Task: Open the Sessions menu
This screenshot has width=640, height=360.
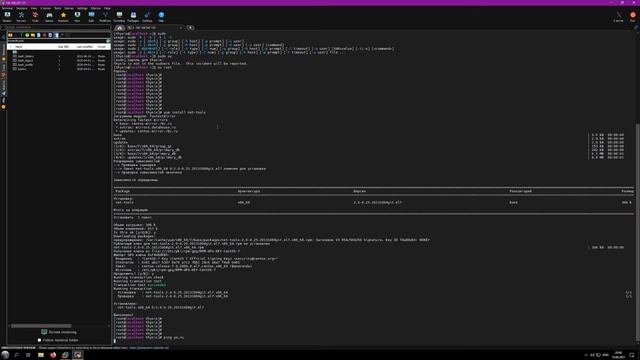Action: pyautogui.click(x=22, y=8)
